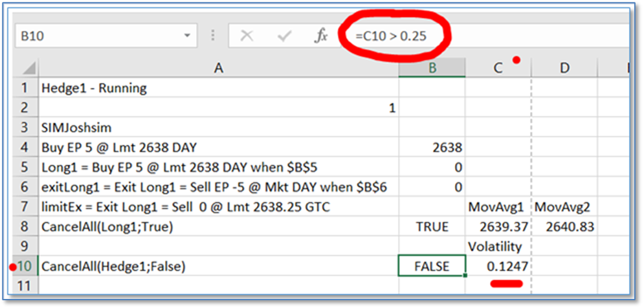Select column D header
Viewport: 644px width, 308px height.
[564, 68]
